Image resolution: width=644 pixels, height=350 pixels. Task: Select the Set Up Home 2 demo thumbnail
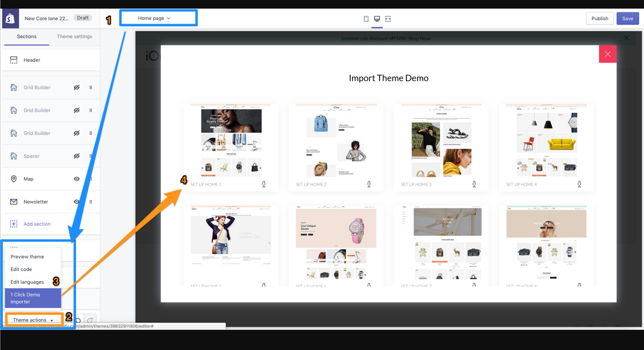pyautogui.click(x=336, y=141)
